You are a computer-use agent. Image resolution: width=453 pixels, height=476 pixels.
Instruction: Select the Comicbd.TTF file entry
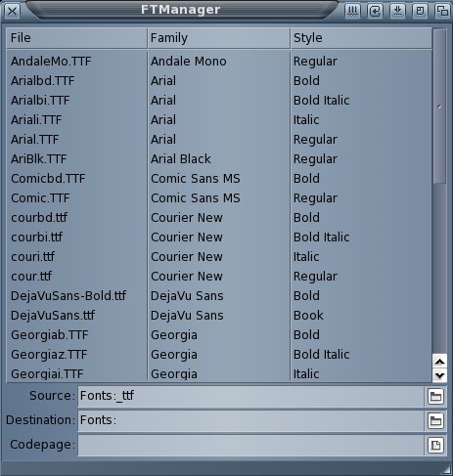tap(48, 179)
